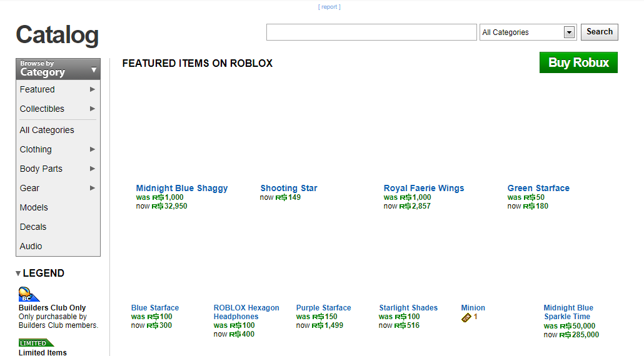644x356 pixels.
Task: Click the Catalog page heading
Action: pyautogui.click(x=57, y=35)
